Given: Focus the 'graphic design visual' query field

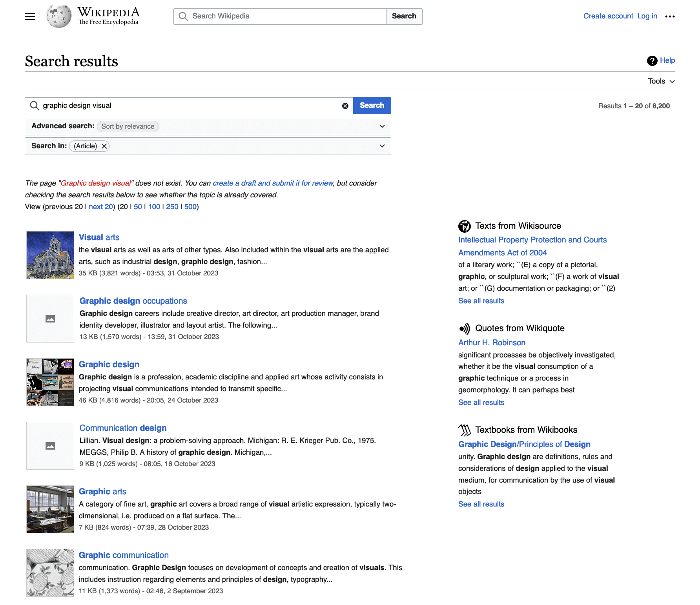Looking at the screenshot, I should [189, 106].
